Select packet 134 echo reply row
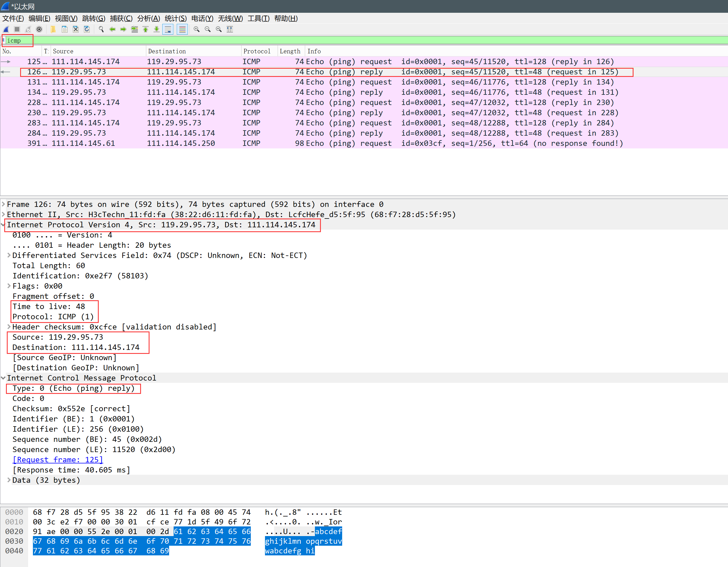728x567 pixels. click(364, 92)
